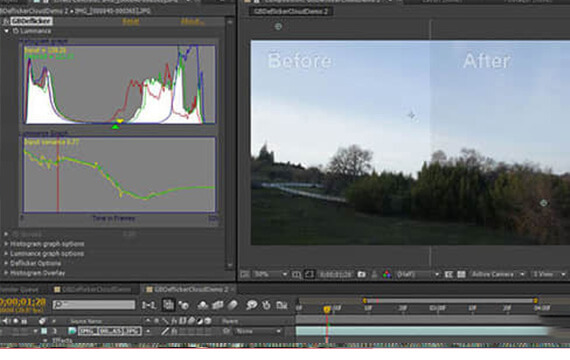The height and width of the screenshot is (360, 570).
Task: Take a snapshot with the camera icon
Action: pyautogui.click(x=361, y=274)
